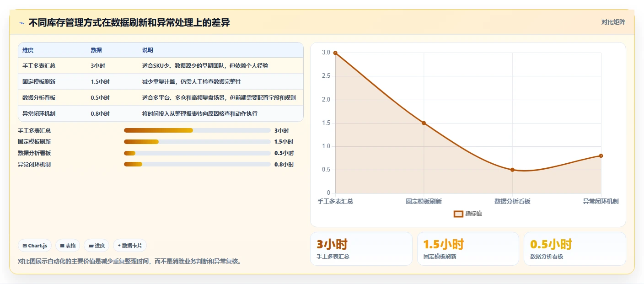Click the 3小时 table cell
The width and height of the screenshot is (644, 284).
click(x=98, y=66)
